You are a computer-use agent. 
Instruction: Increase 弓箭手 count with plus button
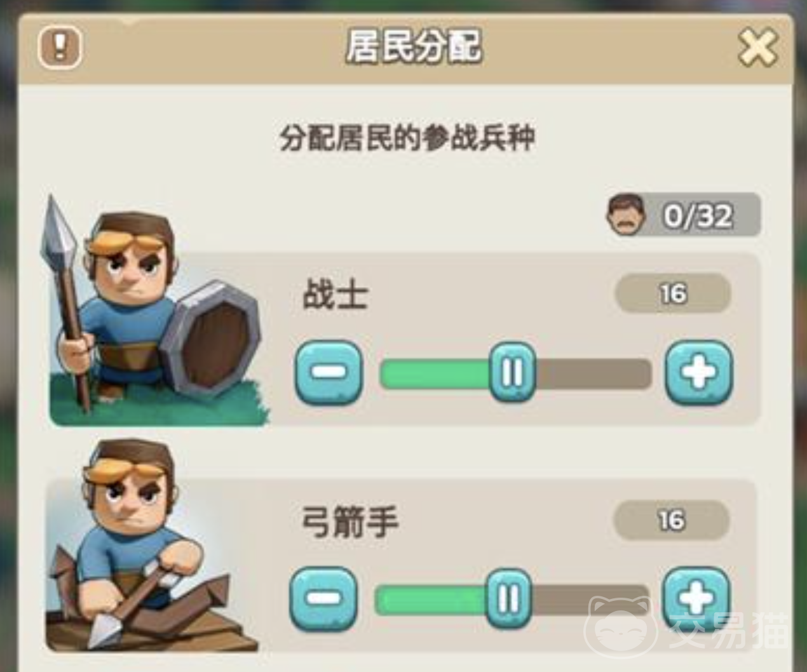pos(696,598)
